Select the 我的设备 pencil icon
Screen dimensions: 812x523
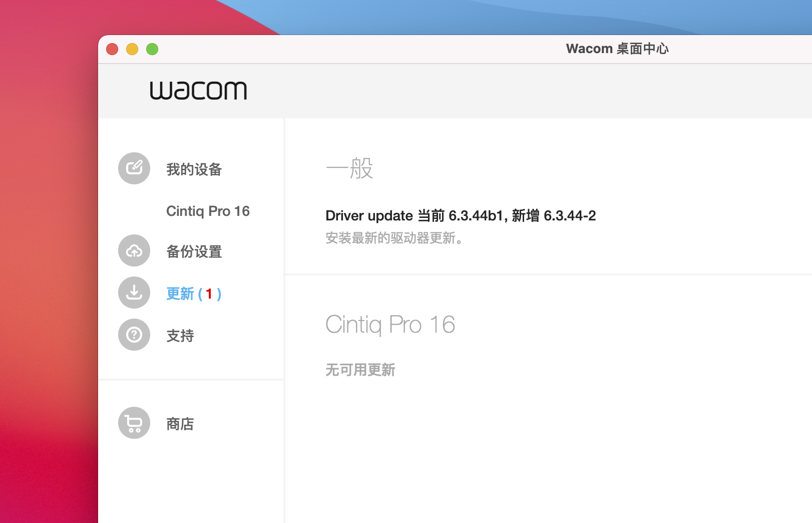point(134,169)
